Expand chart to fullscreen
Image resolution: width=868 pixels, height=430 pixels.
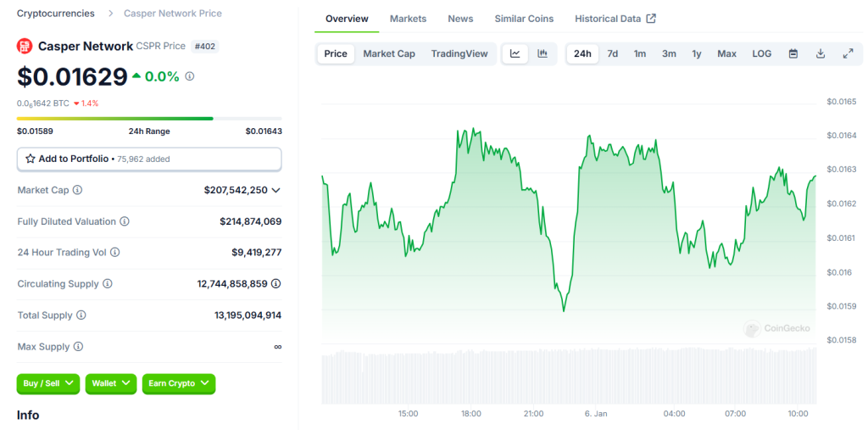pos(848,53)
